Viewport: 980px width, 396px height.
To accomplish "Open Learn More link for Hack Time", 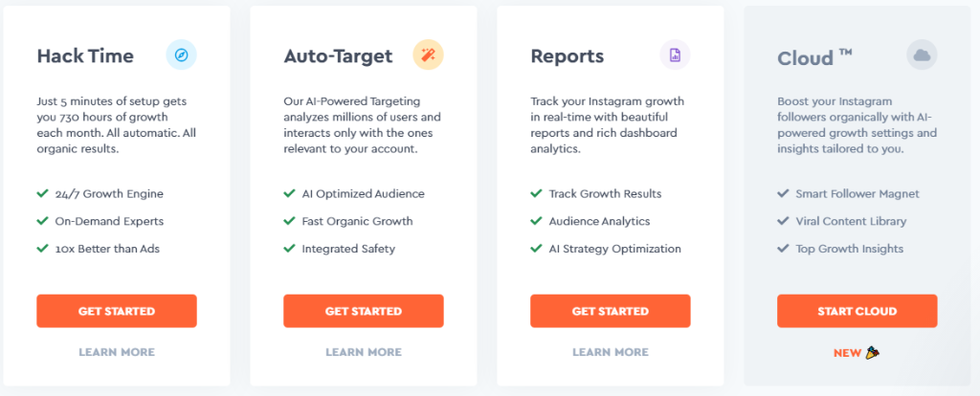I will click(117, 352).
